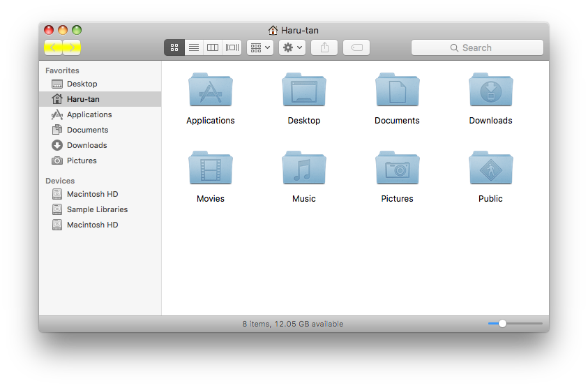
Task: Select the Desktop folder icon
Action: coord(304,90)
